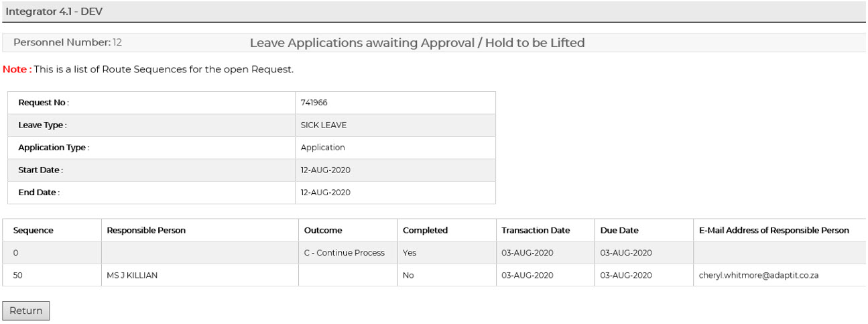Select the sequence 50 row cell
Screen dimensions: 868x324
tap(18, 275)
